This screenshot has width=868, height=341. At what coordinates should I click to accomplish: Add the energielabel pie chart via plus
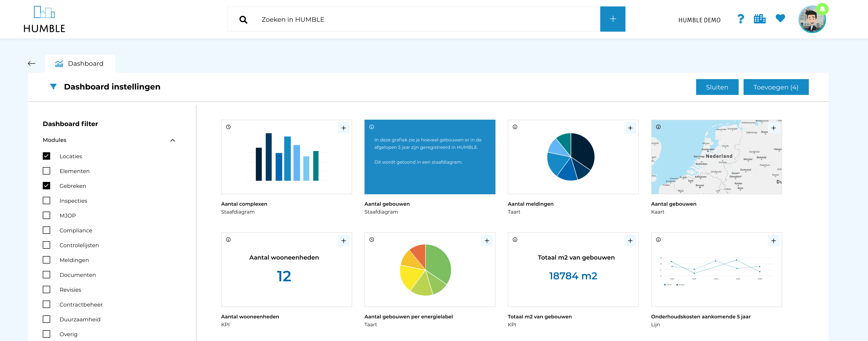487,241
